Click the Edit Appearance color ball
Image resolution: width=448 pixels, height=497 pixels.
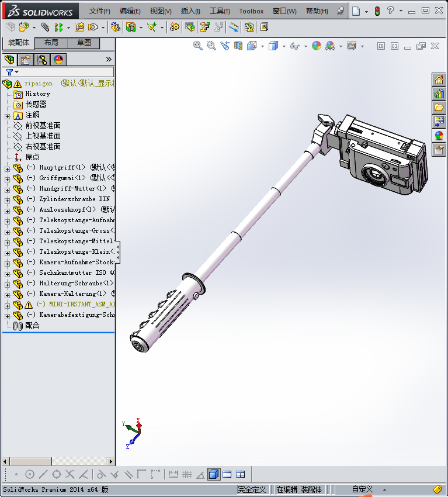[317, 46]
